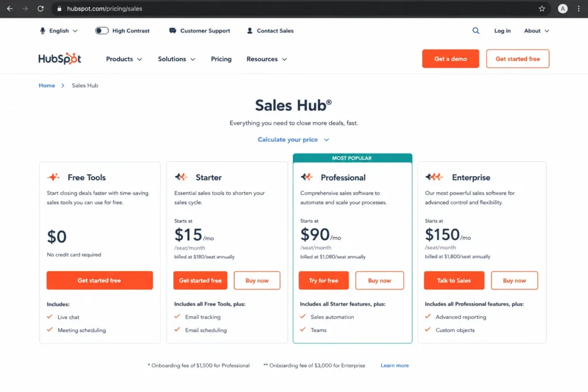Click the $0 price text
The image size is (588, 392).
point(57,236)
